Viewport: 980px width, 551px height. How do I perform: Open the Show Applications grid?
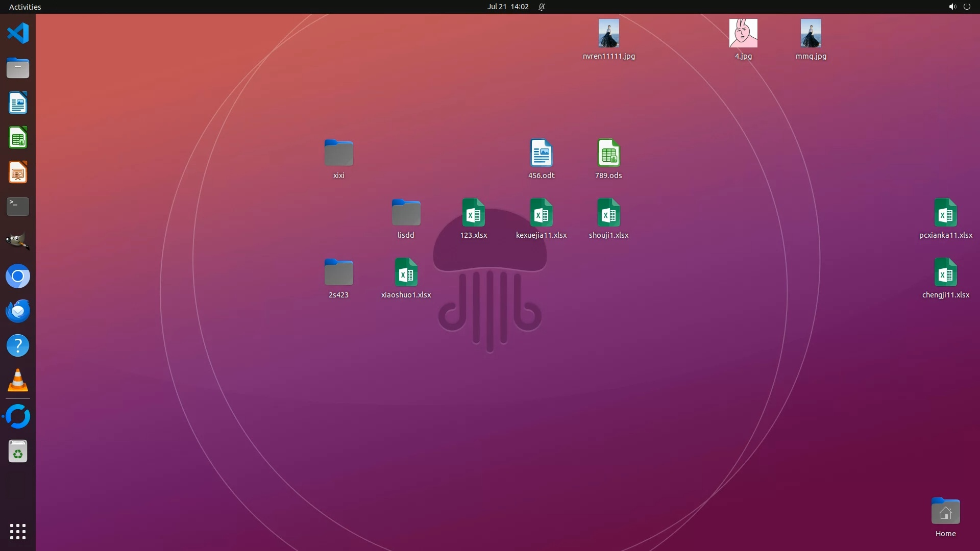[x=18, y=532]
